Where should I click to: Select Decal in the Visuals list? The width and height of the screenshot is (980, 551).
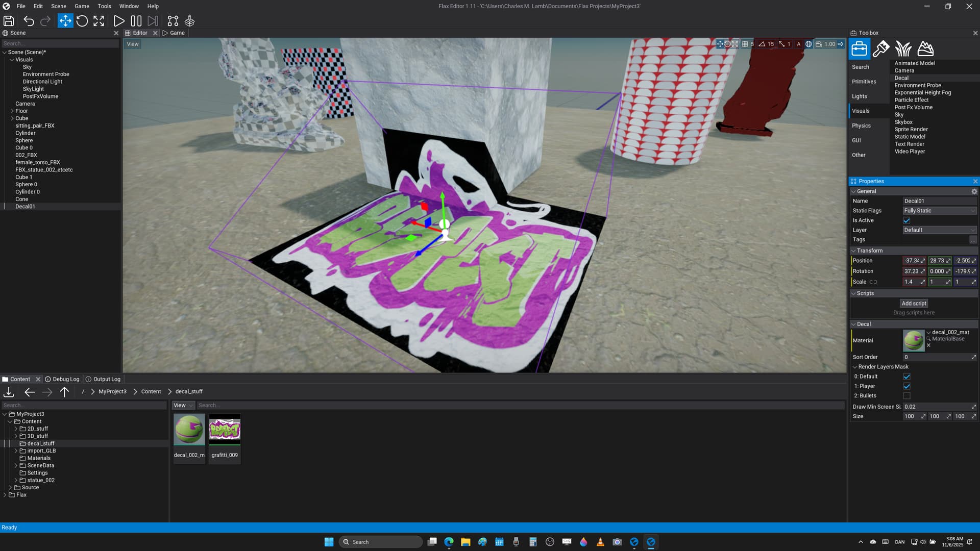tap(901, 78)
